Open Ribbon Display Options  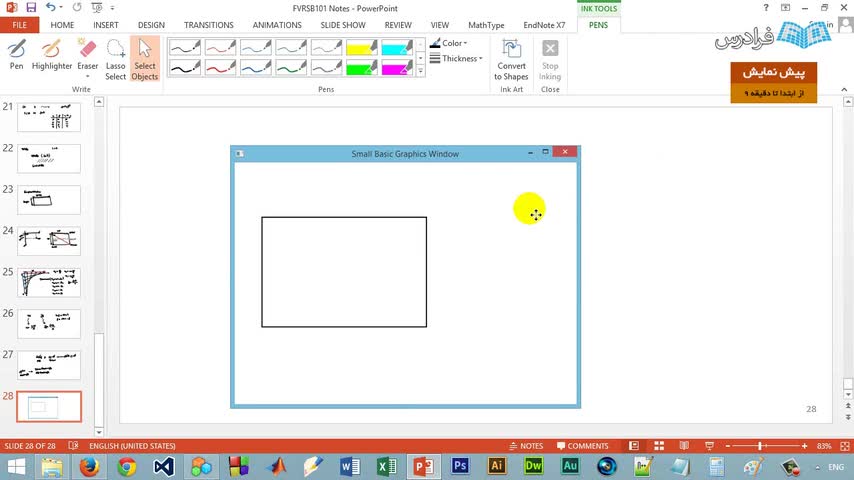coord(785,8)
